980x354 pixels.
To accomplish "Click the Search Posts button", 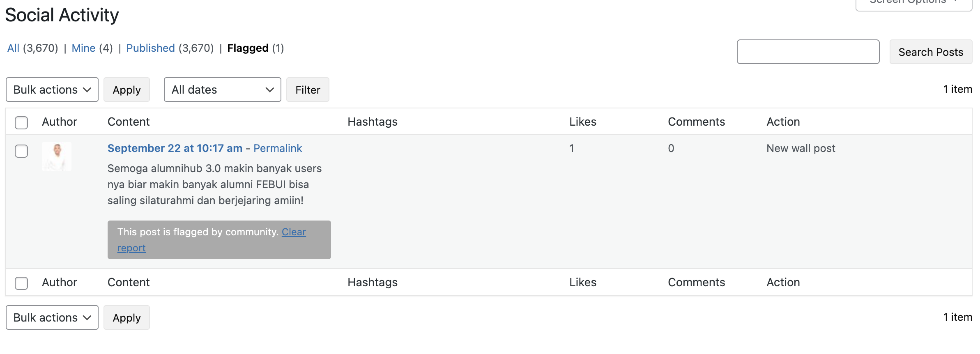I will (931, 52).
